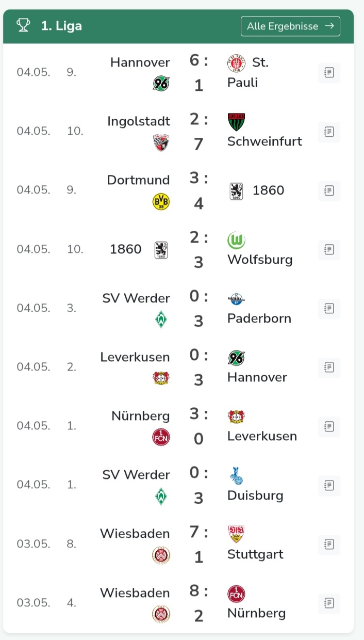This screenshot has height=640, width=364.
Task: Open match report for Wiesbaden vs Nürnberg
Action: (329, 603)
